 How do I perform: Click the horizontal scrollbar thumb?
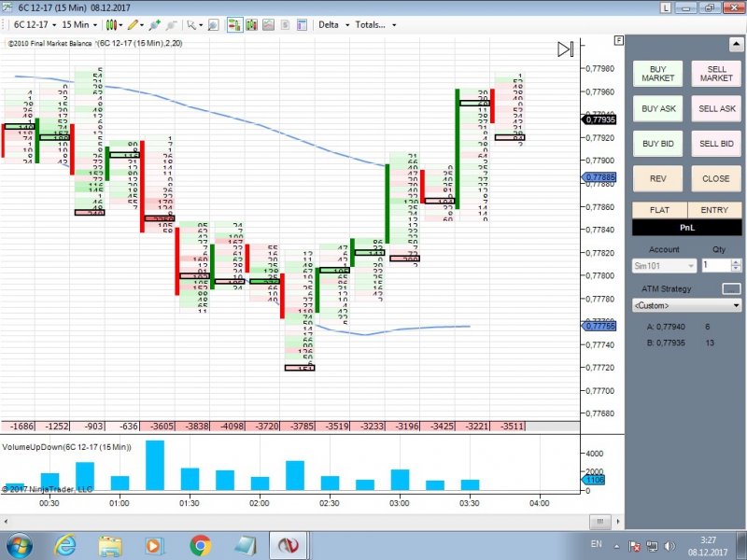tap(600, 522)
